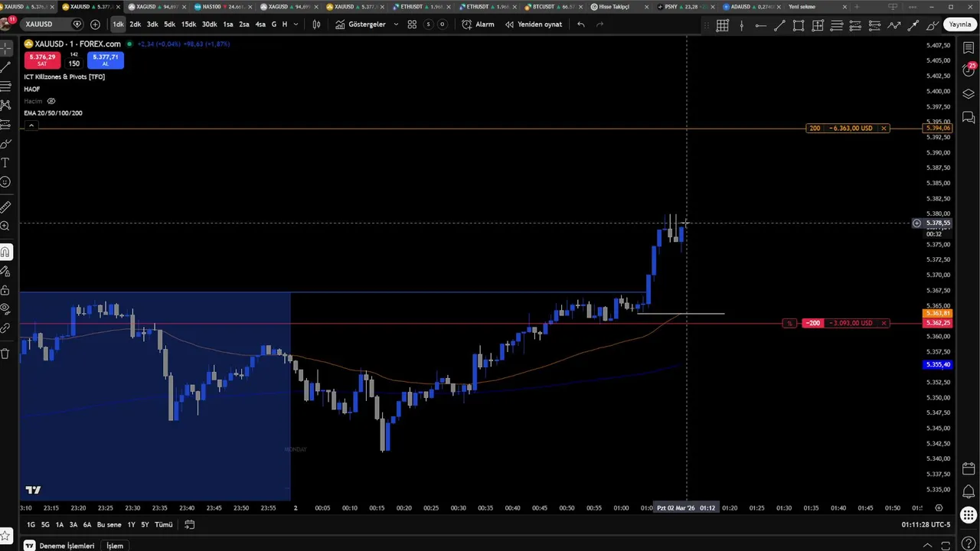Click the red SAT sell button
Screen dimensions: 980x551
coord(42,60)
